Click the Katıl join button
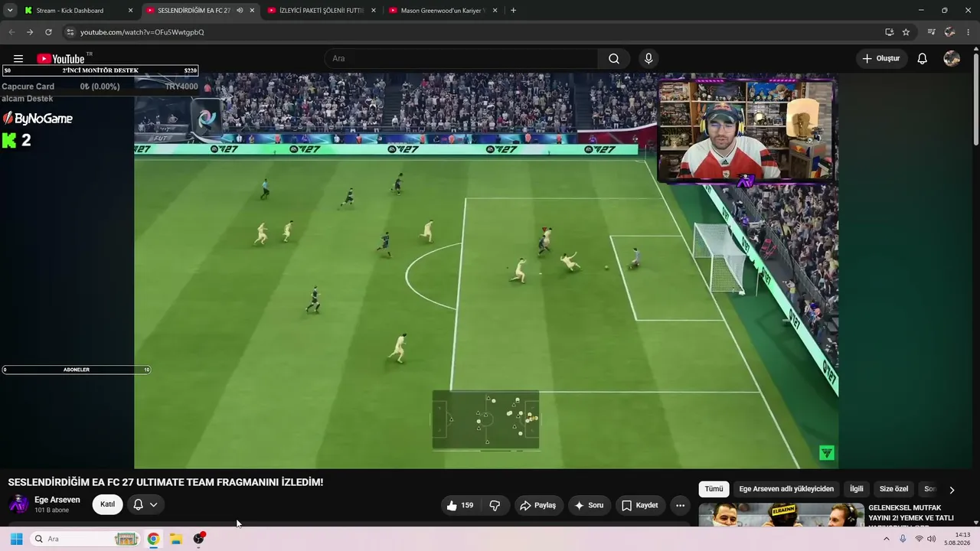 click(x=107, y=505)
